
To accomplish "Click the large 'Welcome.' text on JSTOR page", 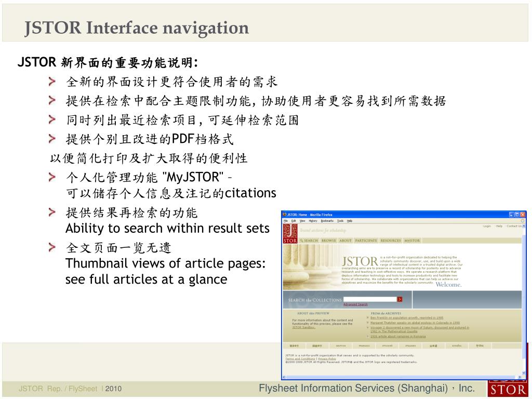I will click(x=448, y=284).
